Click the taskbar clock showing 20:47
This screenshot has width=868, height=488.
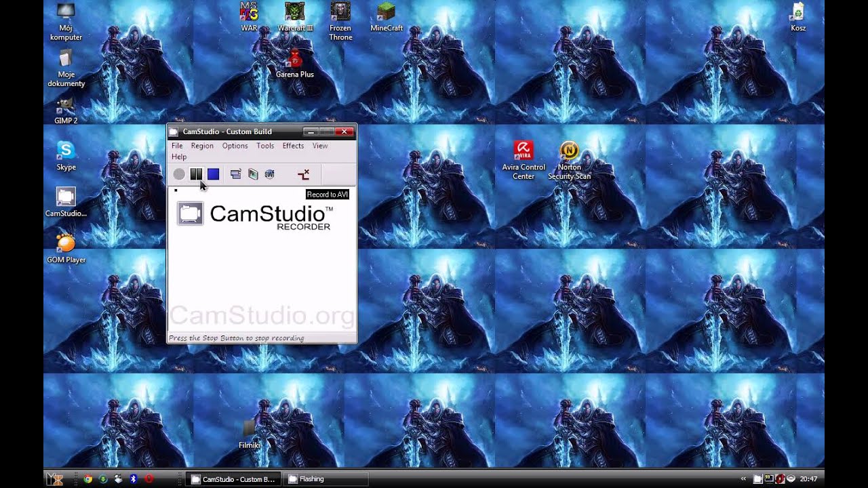[808, 479]
